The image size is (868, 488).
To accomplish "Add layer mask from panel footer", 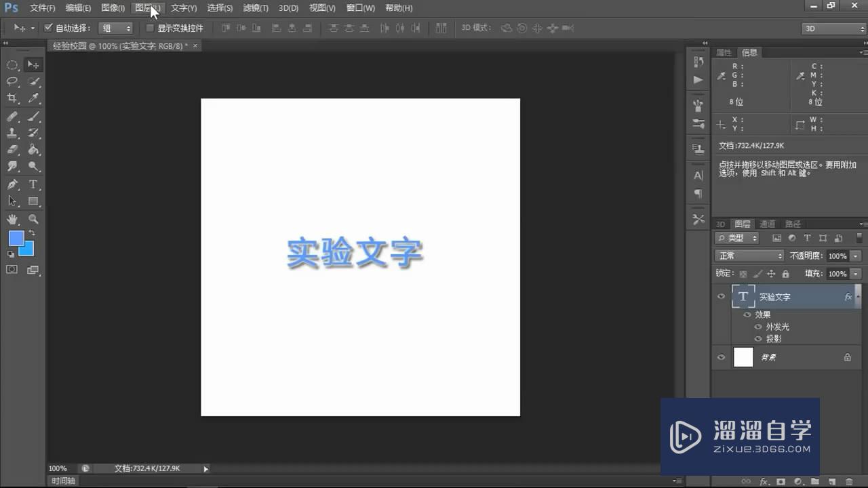I will tap(781, 481).
